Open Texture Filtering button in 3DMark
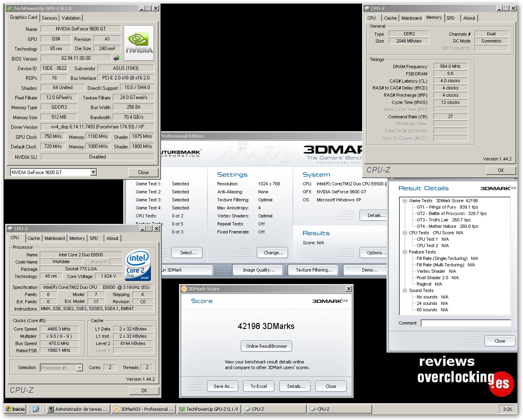 (314, 270)
